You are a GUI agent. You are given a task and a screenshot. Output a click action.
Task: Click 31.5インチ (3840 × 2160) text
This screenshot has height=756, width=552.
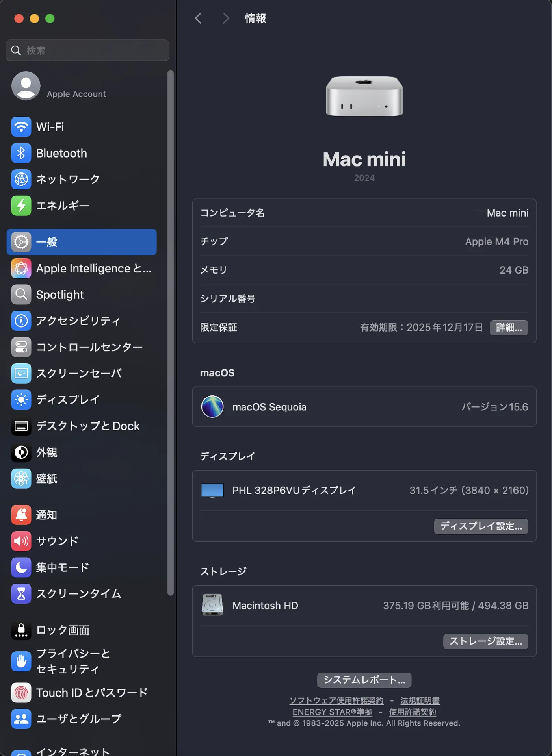point(469,491)
